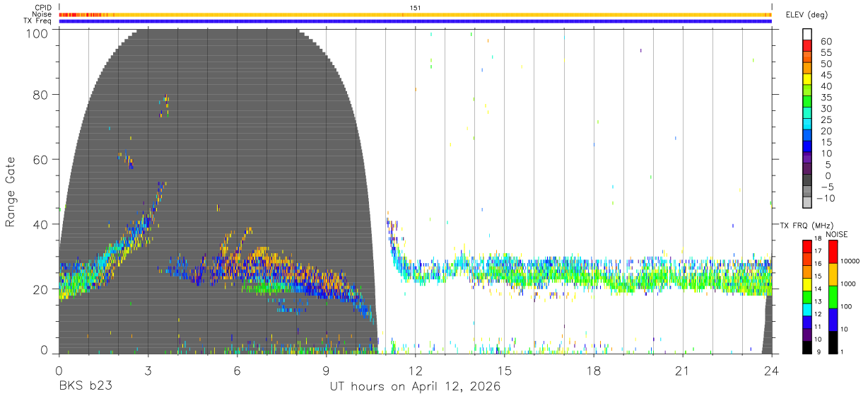Click the "12" UT hour tick label

[415, 371]
